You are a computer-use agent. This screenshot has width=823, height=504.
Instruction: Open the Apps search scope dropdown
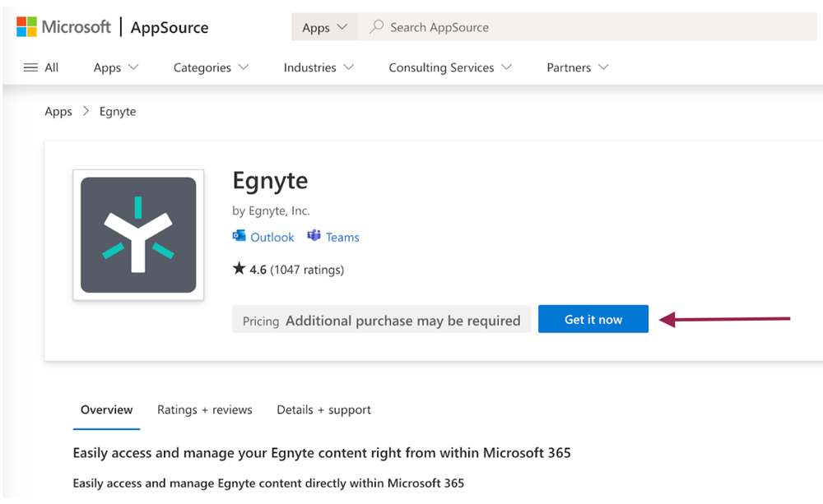pos(324,27)
